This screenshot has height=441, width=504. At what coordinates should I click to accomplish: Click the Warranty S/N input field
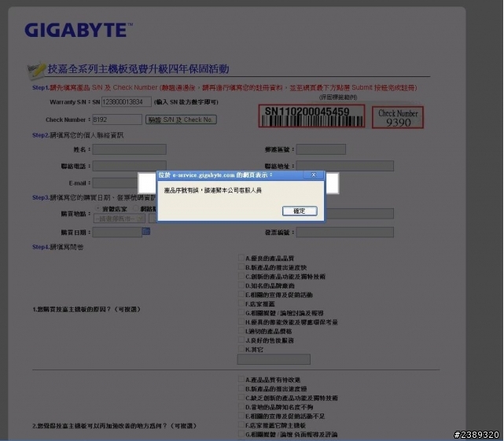coord(127,102)
